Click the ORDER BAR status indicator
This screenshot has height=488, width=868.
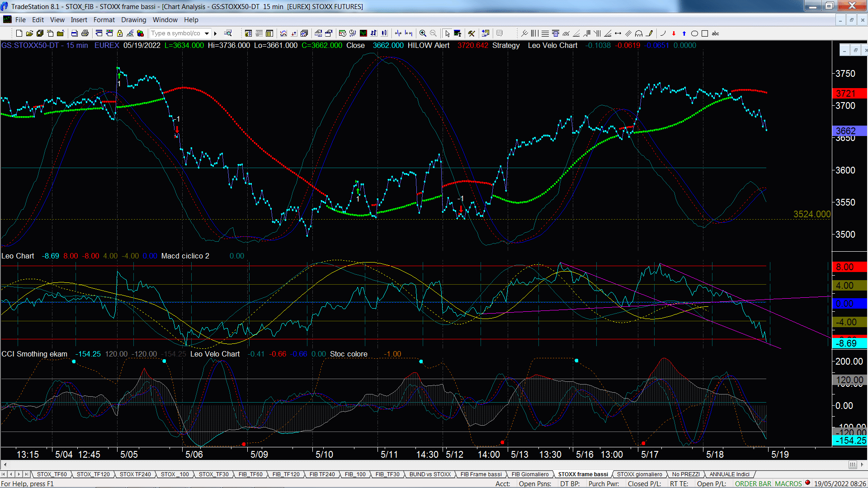tap(753, 483)
